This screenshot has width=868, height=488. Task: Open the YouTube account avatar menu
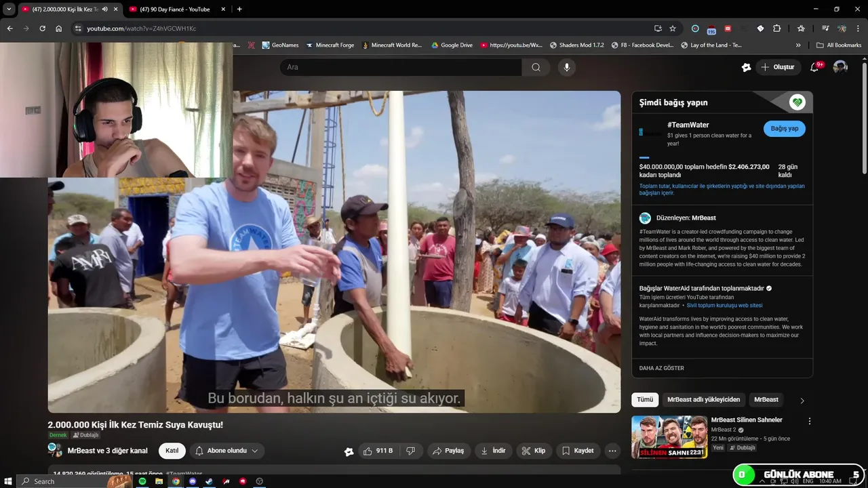pyautogui.click(x=840, y=67)
